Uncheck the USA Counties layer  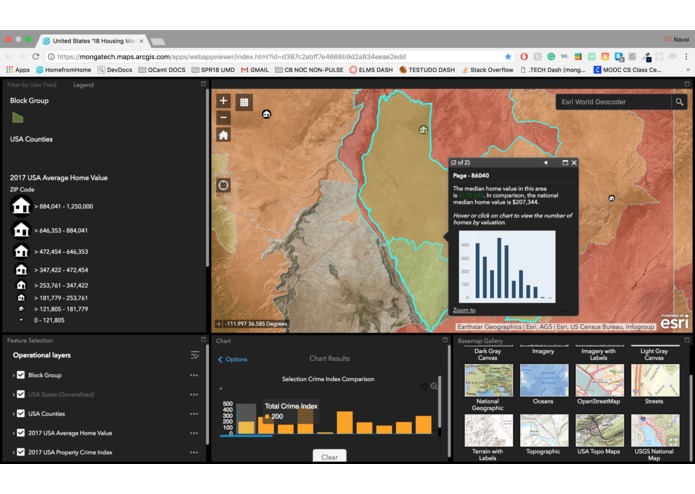21,414
